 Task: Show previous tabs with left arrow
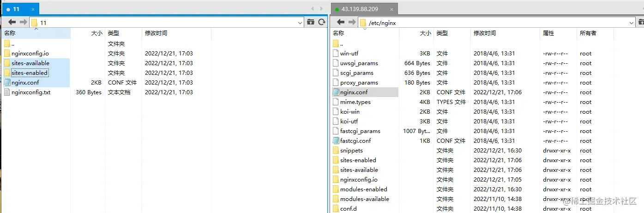click(x=313, y=8)
